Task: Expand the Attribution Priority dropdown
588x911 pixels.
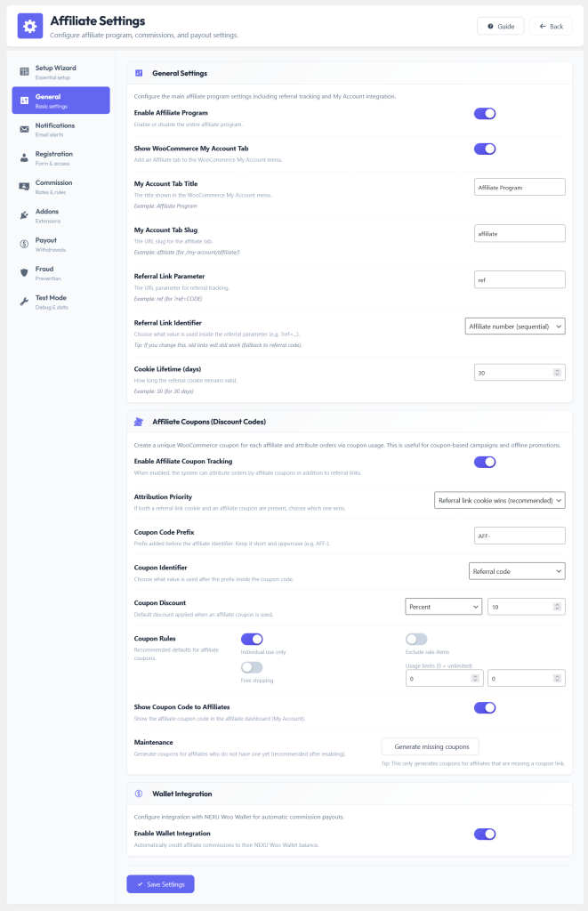Action: pyautogui.click(x=500, y=500)
